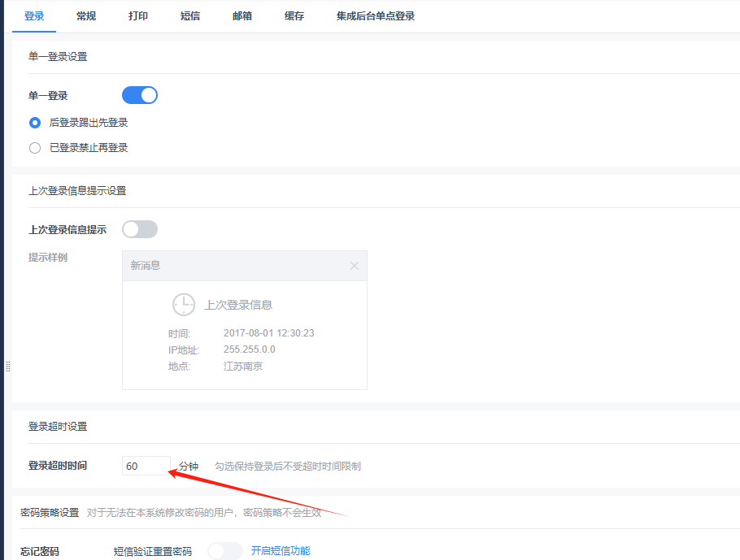Close the 新消息 sample popup
This screenshot has width=740, height=560.
(355, 266)
